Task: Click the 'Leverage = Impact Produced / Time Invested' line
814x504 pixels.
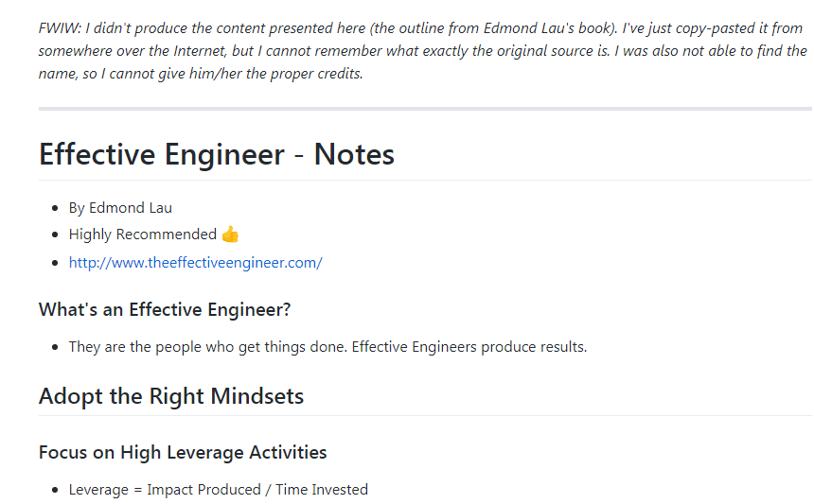Action: click(219, 490)
